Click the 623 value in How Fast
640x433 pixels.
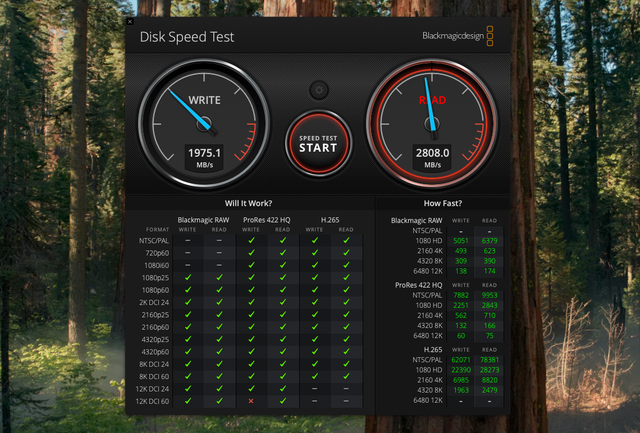(489, 251)
